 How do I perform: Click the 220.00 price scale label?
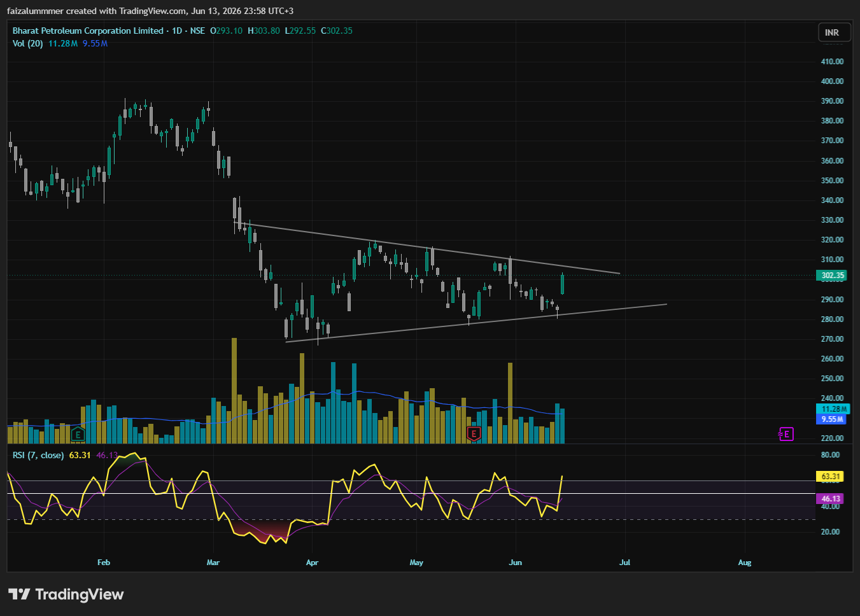(832, 438)
